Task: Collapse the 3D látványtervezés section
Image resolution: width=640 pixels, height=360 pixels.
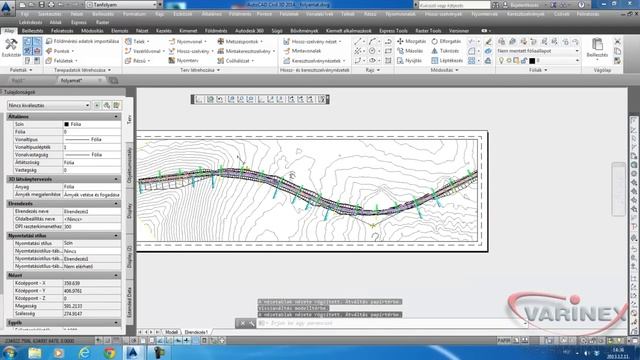Action: pyautogui.click(x=116, y=179)
